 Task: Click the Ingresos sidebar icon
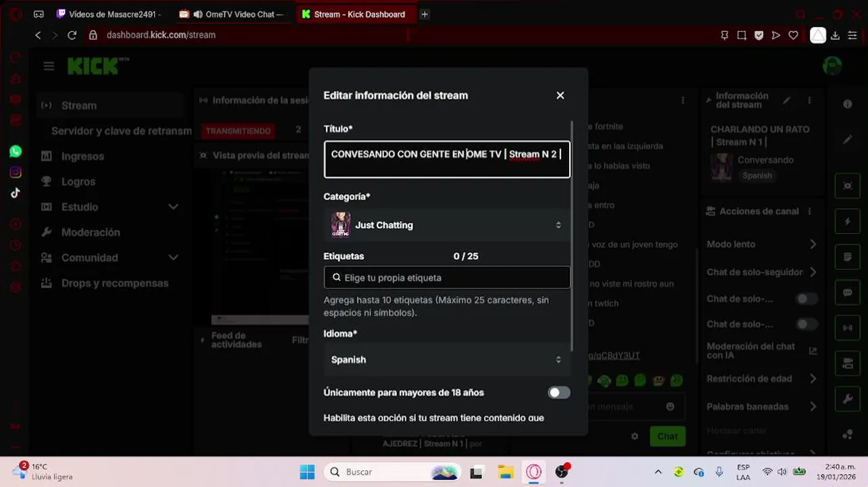(x=47, y=156)
